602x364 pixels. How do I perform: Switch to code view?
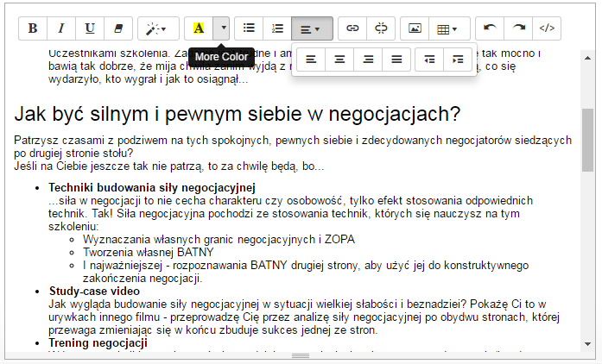[546, 28]
